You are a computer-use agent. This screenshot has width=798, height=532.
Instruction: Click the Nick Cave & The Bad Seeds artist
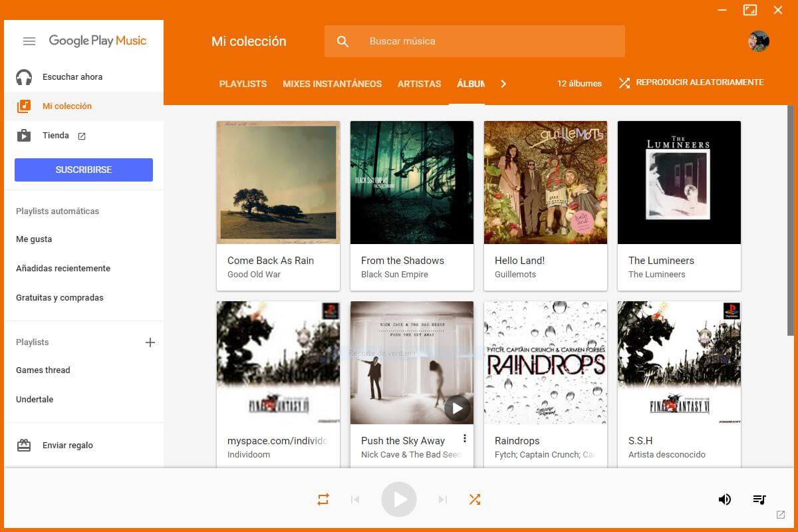click(411, 455)
